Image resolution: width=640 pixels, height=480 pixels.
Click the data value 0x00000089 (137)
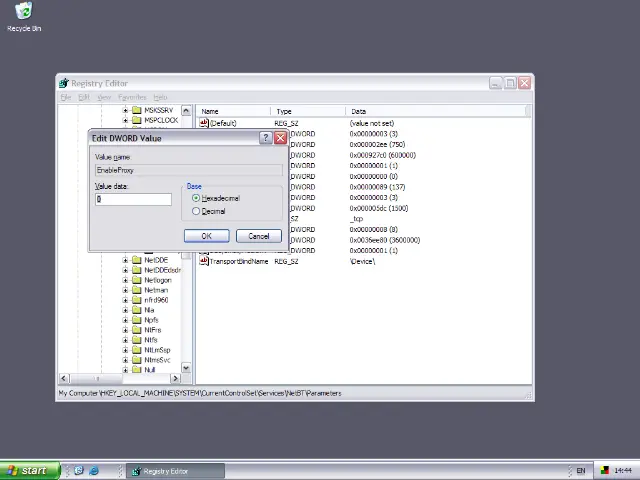coord(377,187)
